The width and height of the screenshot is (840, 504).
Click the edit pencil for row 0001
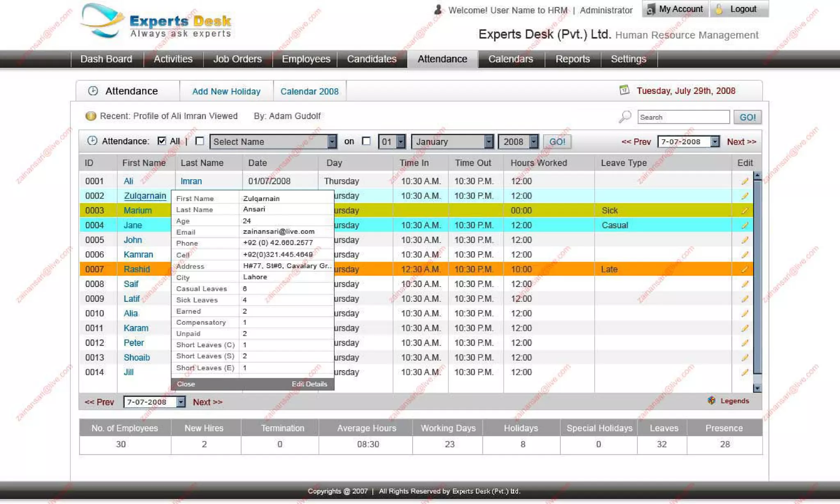pyautogui.click(x=744, y=181)
